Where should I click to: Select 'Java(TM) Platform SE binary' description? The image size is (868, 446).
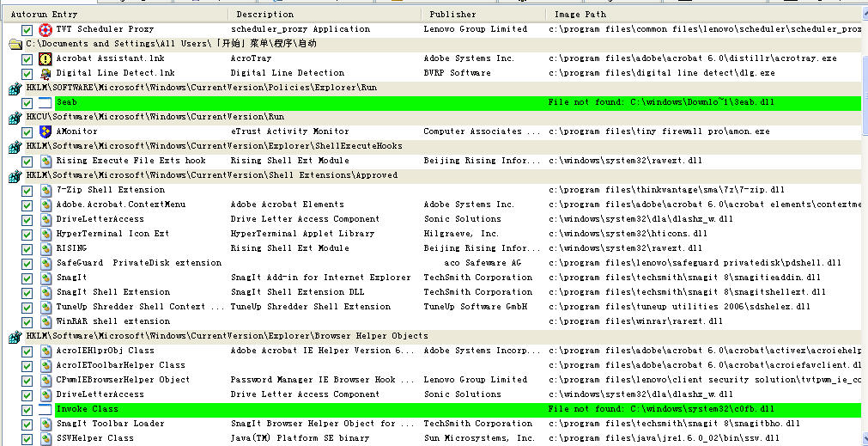pyautogui.click(x=300, y=438)
